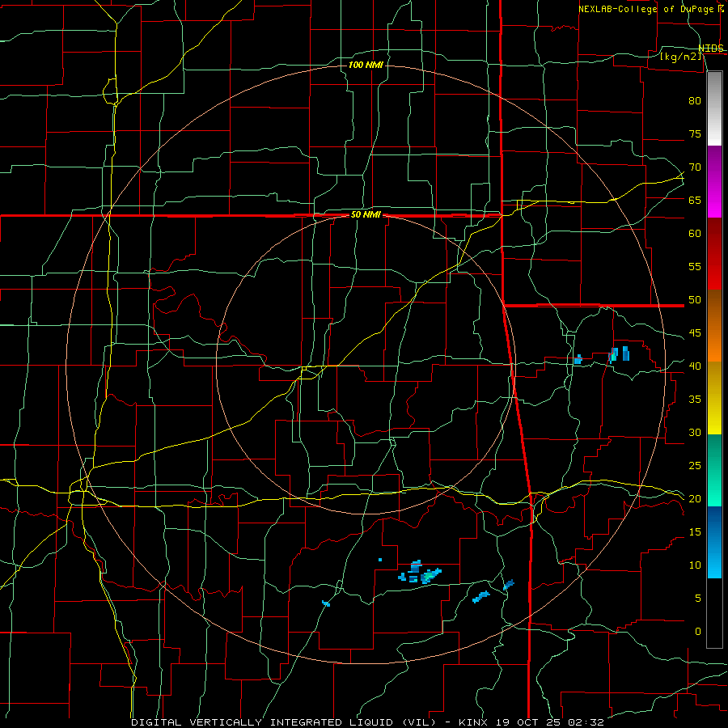Click the 40 value on the color scale
The height and width of the screenshot is (728, 728).
[695, 366]
